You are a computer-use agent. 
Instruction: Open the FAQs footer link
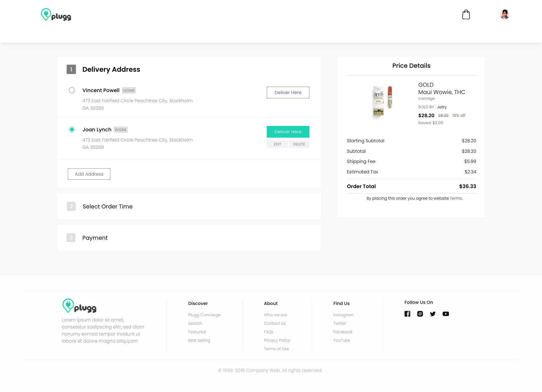click(x=269, y=332)
